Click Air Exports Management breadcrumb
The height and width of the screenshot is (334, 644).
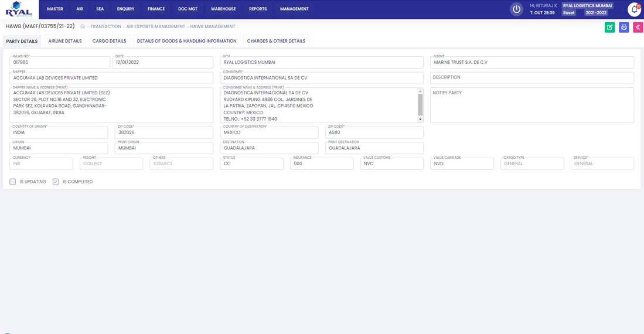[156, 26]
